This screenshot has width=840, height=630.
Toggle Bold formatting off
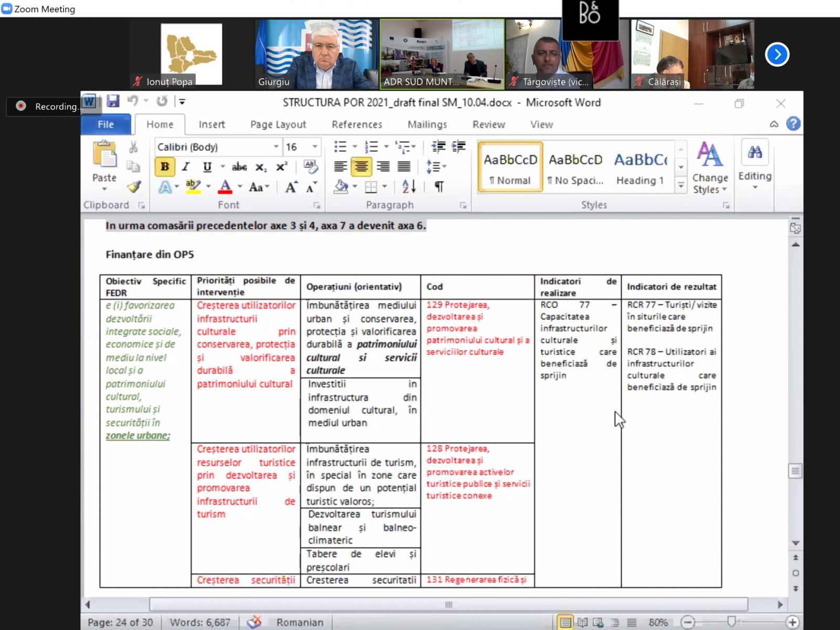165,167
